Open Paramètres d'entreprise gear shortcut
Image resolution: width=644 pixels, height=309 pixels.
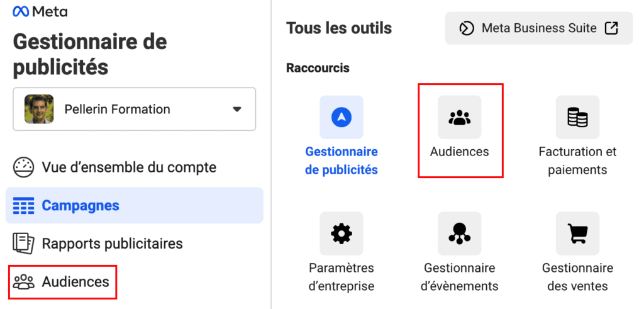[x=341, y=252]
